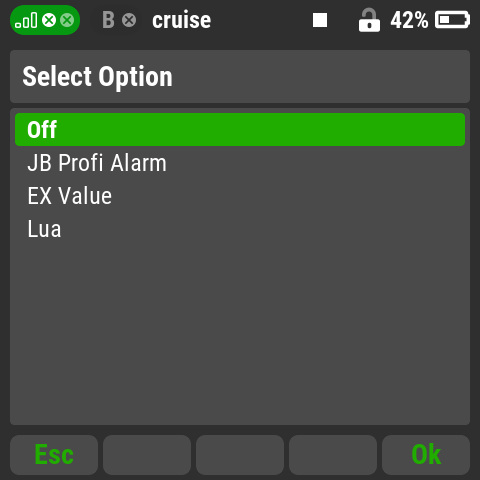Click the empty second softkey button
480x480 pixels.
click(147, 455)
